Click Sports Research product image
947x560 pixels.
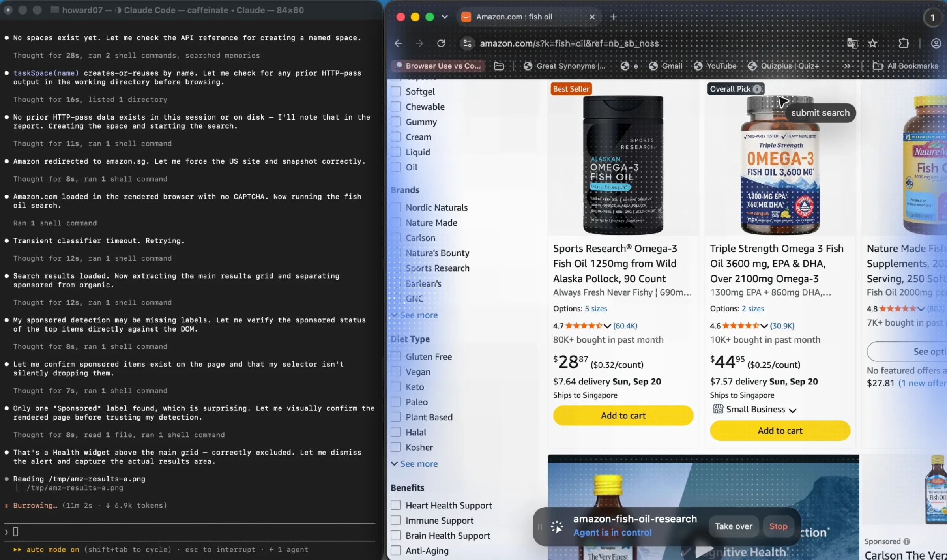pyautogui.click(x=623, y=165)
